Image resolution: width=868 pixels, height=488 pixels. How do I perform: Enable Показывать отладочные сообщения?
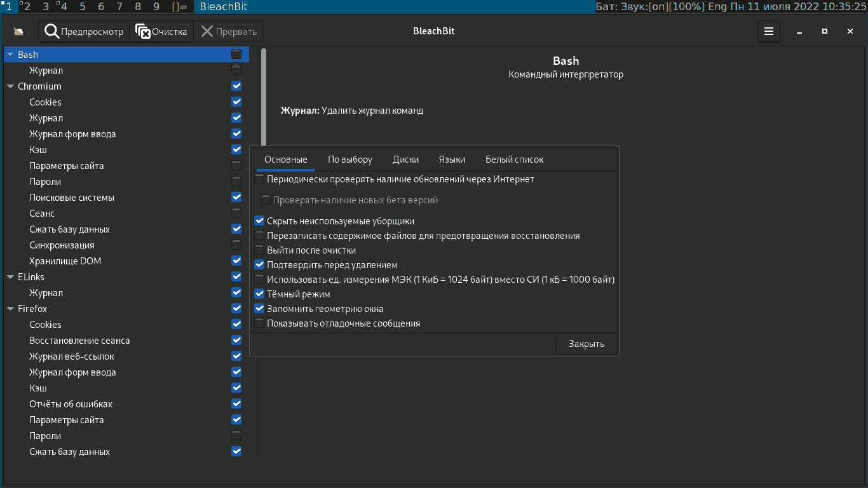tap(259, 323)
